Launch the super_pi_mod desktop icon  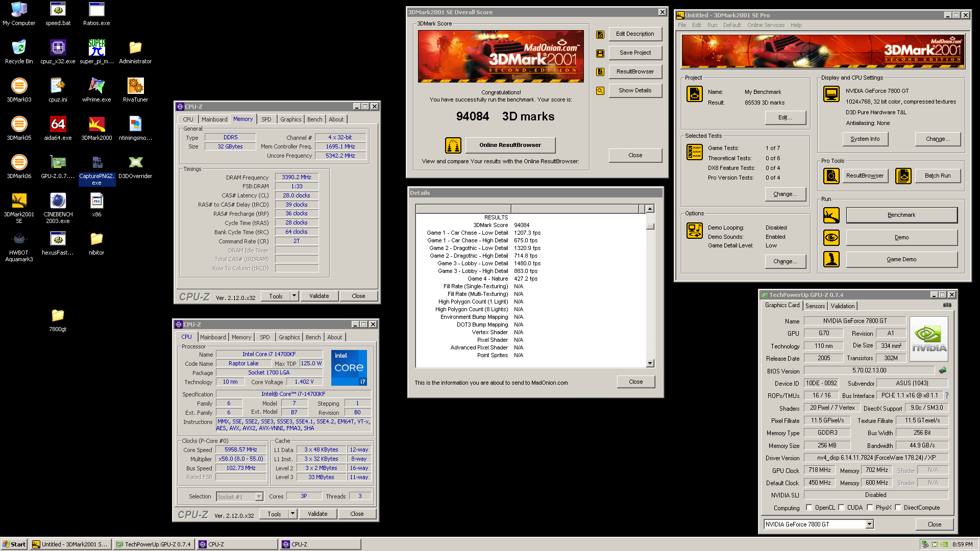[x=96, y=52]
